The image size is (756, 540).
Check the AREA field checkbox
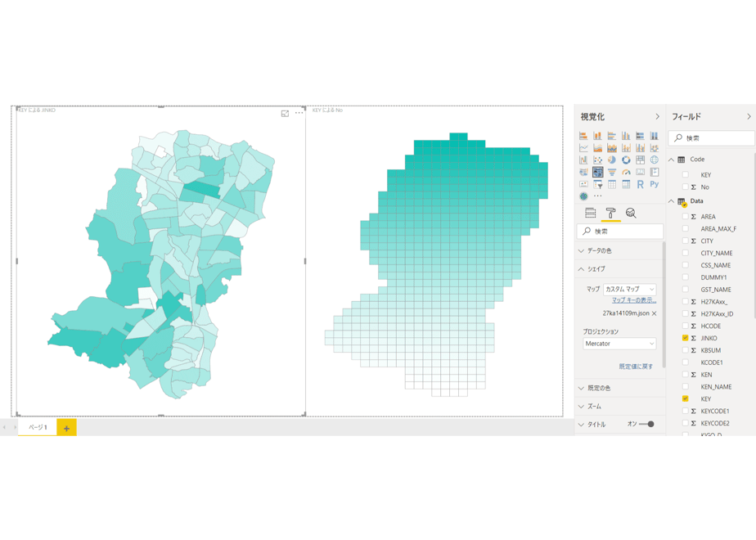[x=685, y=217]
